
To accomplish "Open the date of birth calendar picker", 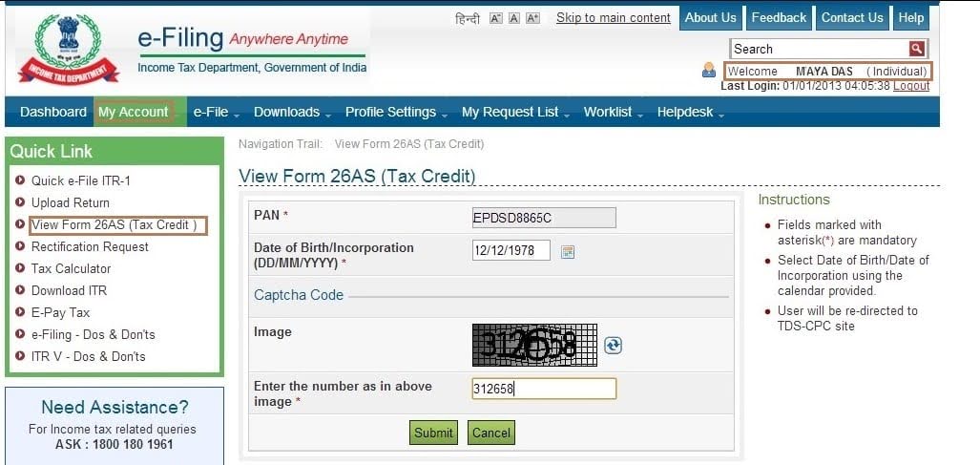I will point(568,252).
